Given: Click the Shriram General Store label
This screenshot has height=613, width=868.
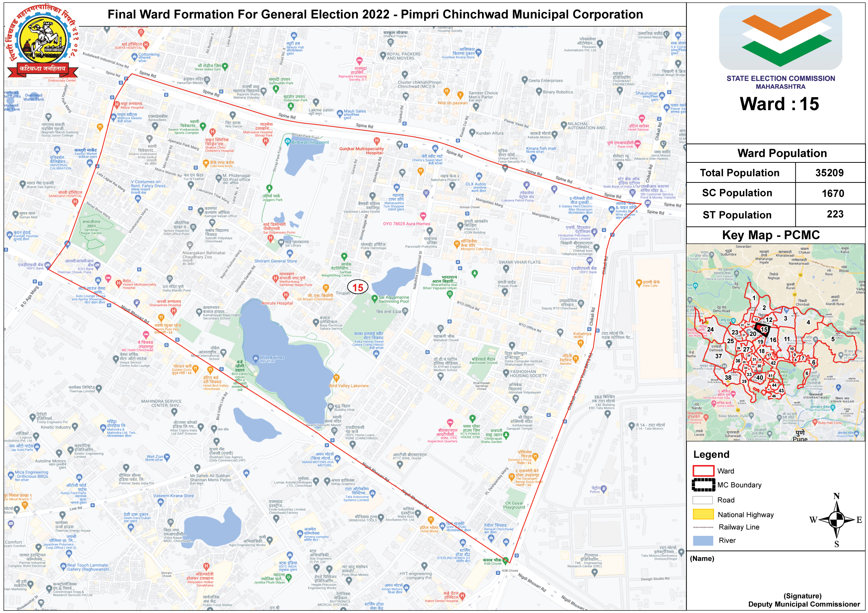Looking at the screenshot, I should (276, 261).
